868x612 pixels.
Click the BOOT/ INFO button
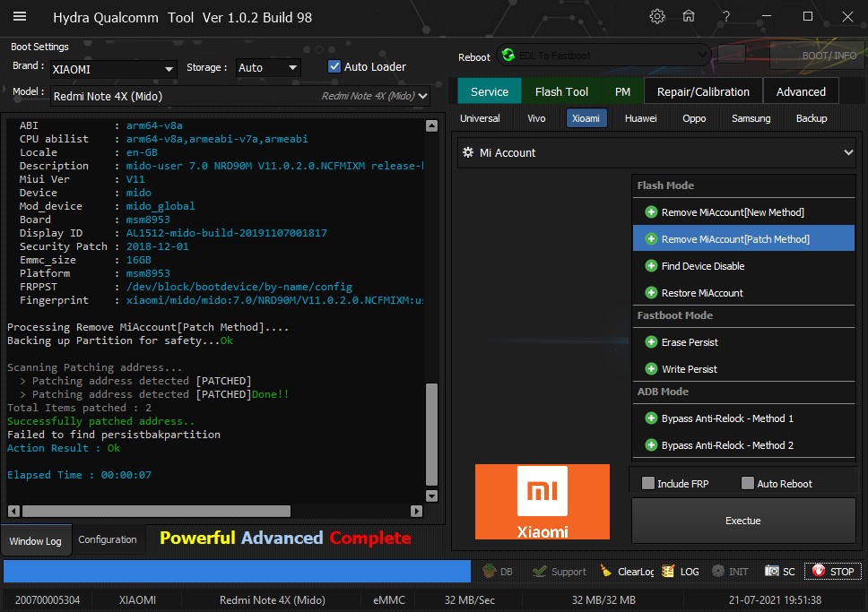coord(818,56)
